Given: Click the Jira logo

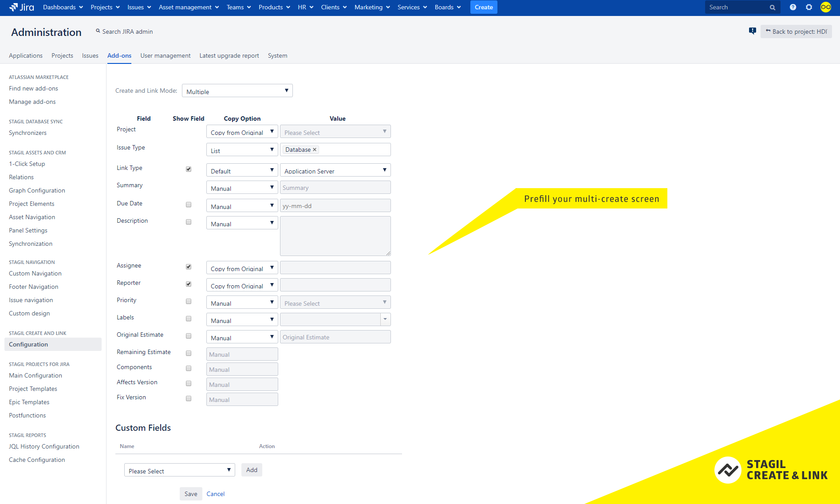Looking at the screenshot, I should point(22,7).
